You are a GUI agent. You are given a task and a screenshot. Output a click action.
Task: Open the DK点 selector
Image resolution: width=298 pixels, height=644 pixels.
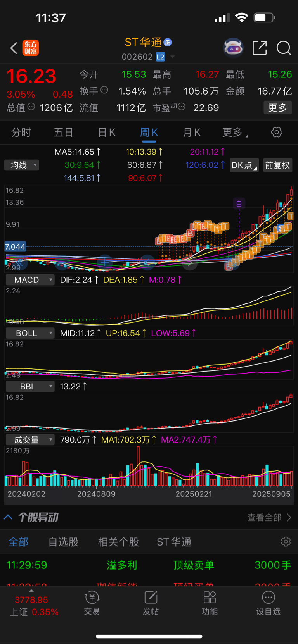pyautogui.click(x=244, y=165)
